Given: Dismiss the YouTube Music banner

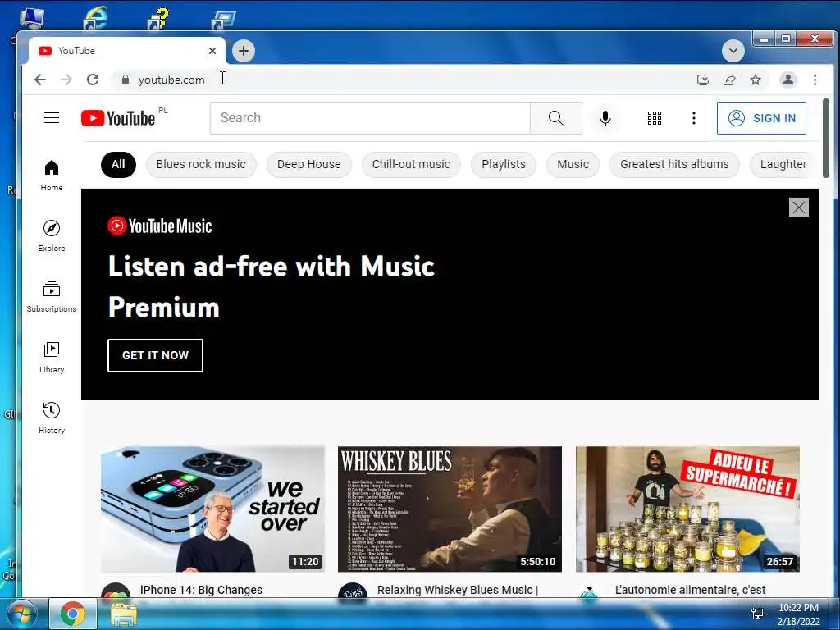Looking at the screenshot, I should 798,208.
